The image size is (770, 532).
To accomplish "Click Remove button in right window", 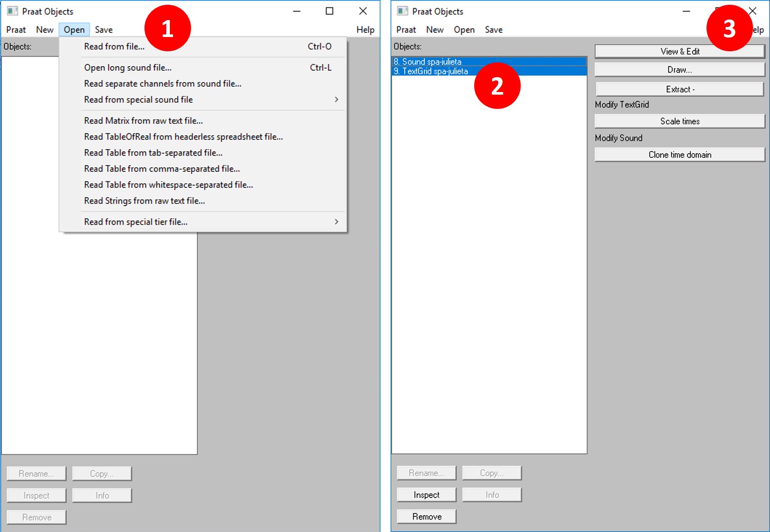I will click(427, 517).
